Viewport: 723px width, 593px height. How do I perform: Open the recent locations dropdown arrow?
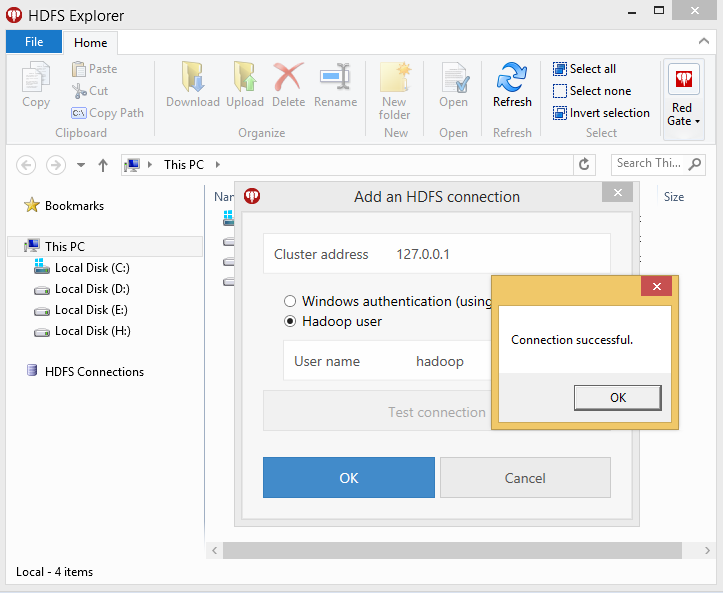81,165
